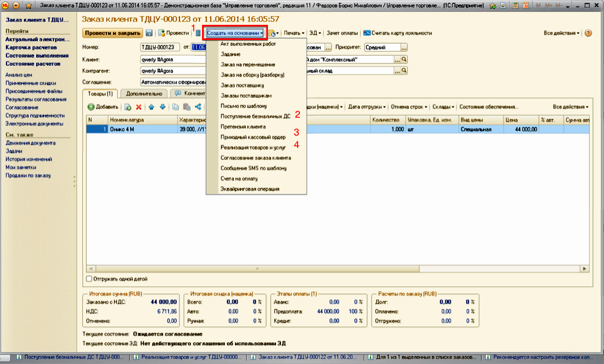604x364 pixels.
Task: Open the calculator from title bar
Action: (515, 5)
